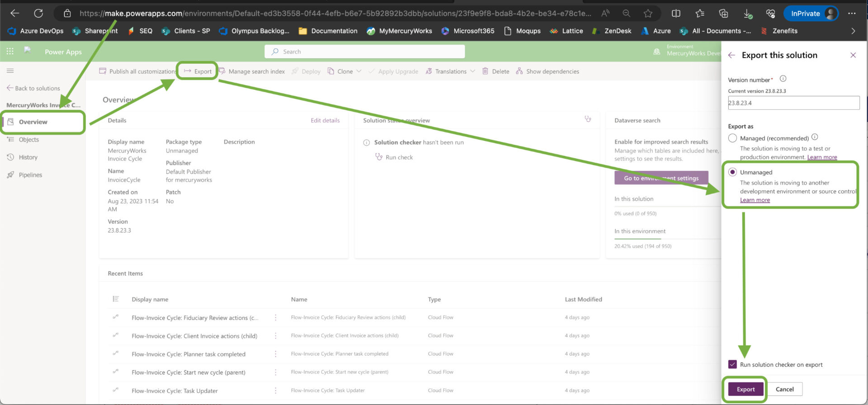Viewport: 868px width, 405px height.
Task: Add page to favorites star icon
Action: 648,13
